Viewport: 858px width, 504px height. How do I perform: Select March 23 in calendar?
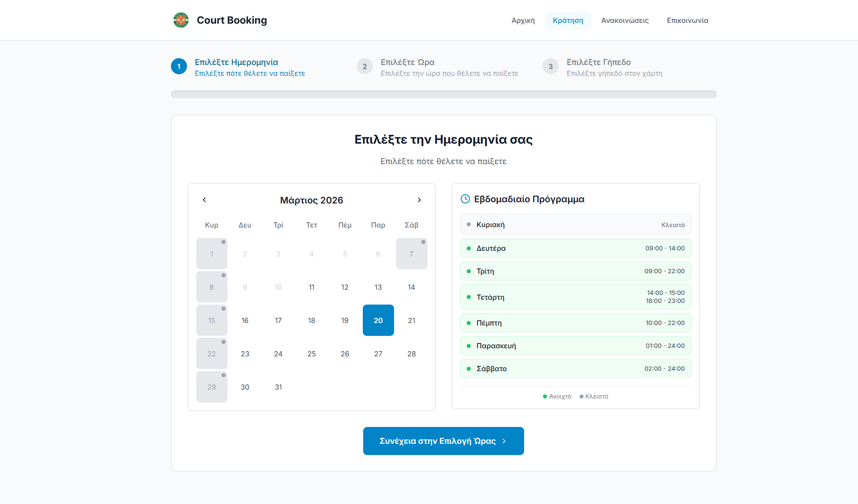245,354
